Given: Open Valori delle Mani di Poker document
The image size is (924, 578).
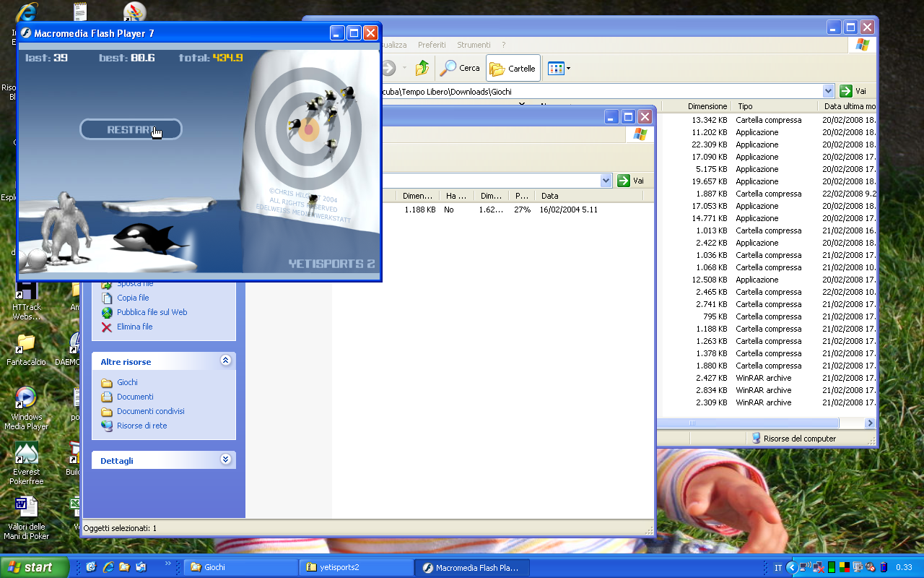Looking at the screenshot, I should [x=27, y=518].
